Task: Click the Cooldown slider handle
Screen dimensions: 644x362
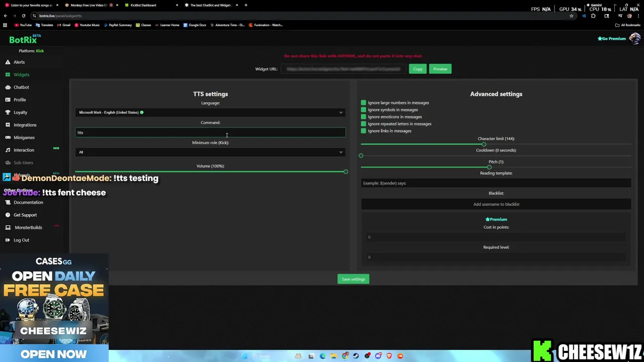Action: 361,156
